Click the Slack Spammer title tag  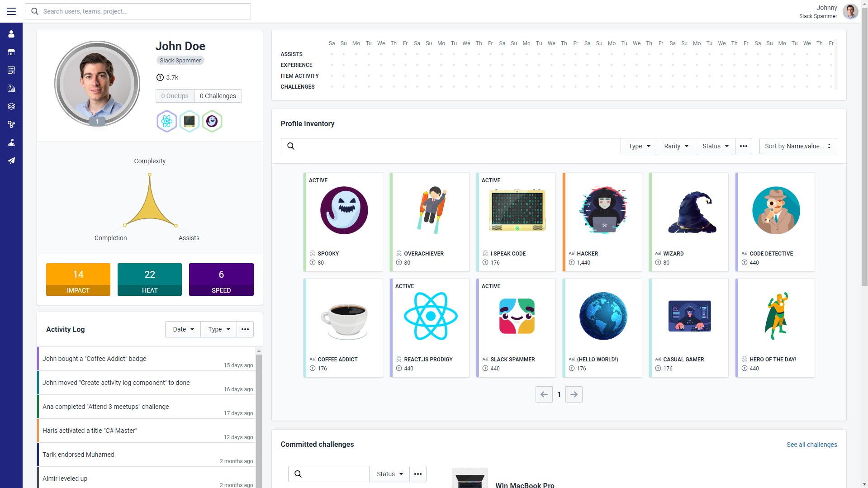click(180, 60)
